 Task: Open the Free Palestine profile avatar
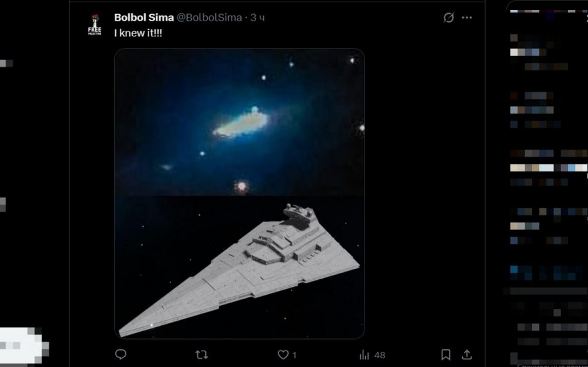pos(95,24)
